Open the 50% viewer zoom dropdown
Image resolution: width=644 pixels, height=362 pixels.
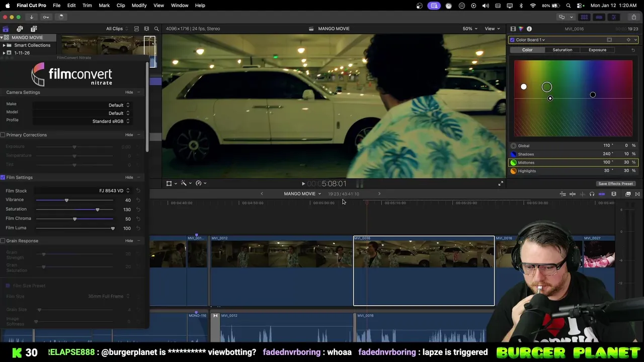click(470, 29)
